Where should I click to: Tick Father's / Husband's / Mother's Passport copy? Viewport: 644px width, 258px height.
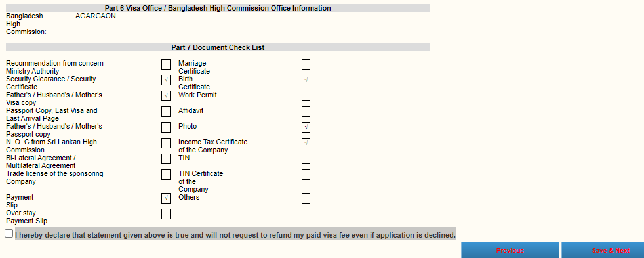point(166,127)
